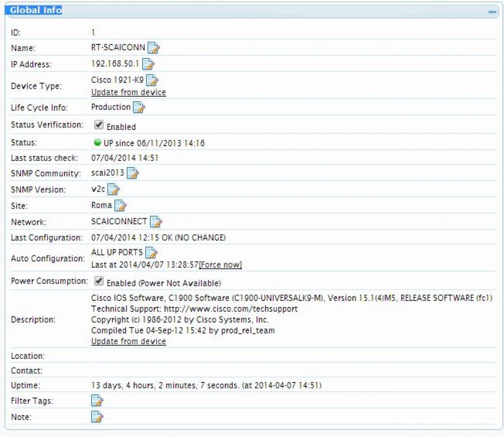Image resolution: width=504 pixels, height=437 pixels.
Task: Click the ALL UP PORTS value
Action: pos(117,252)
